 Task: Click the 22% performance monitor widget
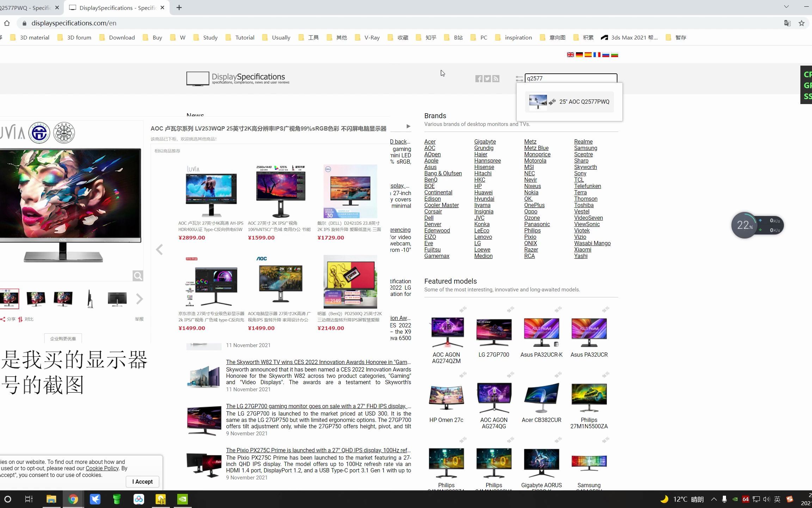coord(757,225)
